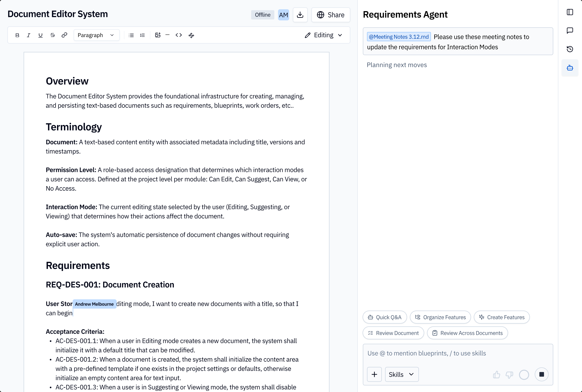The width and height of the screenshot is (582, 392).
Task: Insert a hyperlink
Action: tap(64, 35)
